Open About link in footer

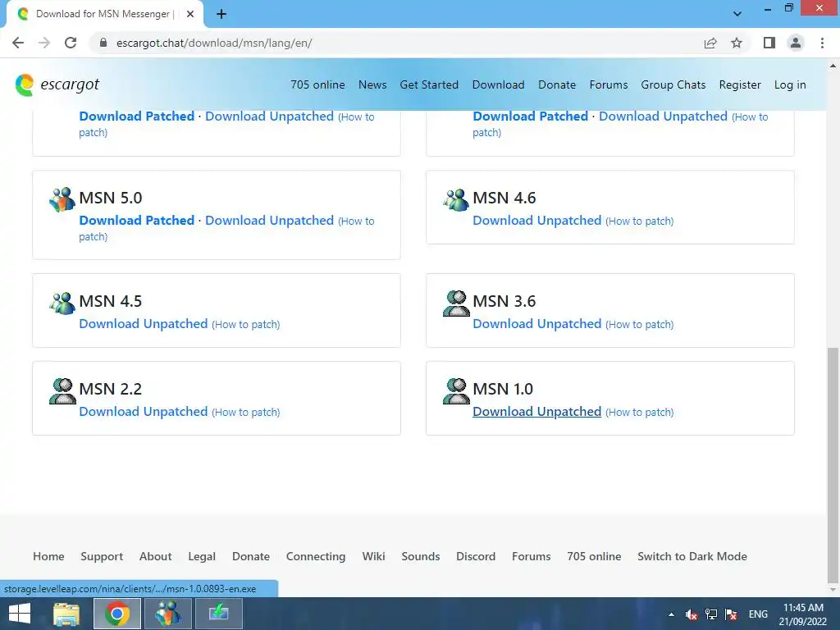pos(155,556)
